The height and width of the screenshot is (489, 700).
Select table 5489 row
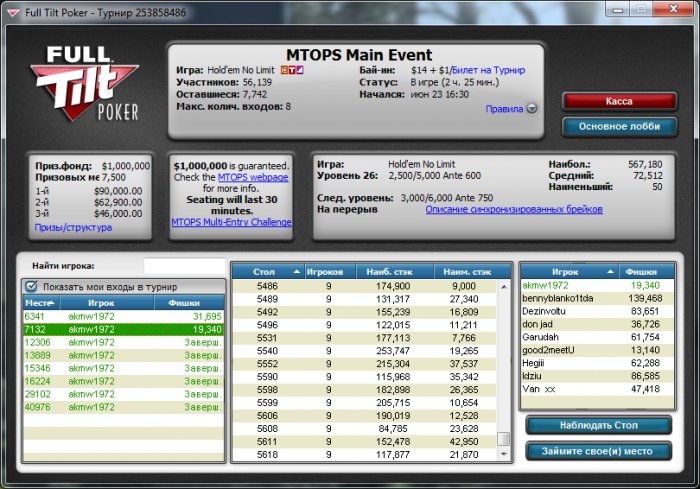pos(365,299)
